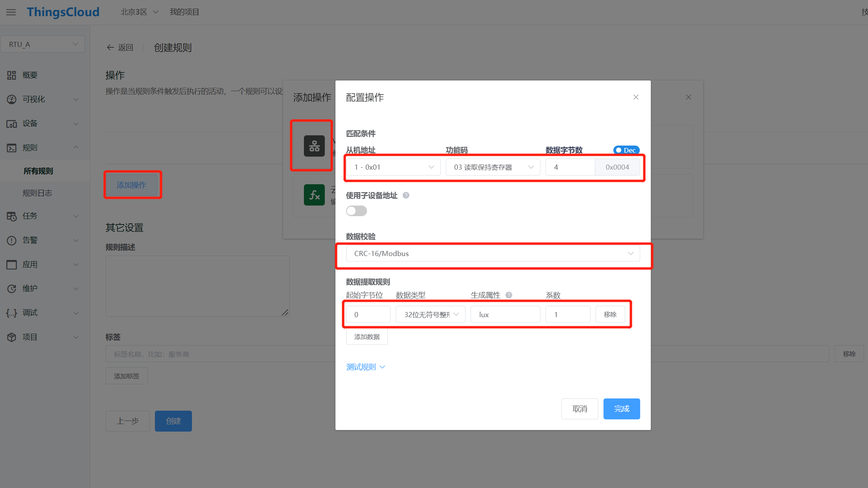Image resolution: width=868 pixels, height=488 pixels.
Task: Click the Dec format toggle badge
Action: point(626,150)
